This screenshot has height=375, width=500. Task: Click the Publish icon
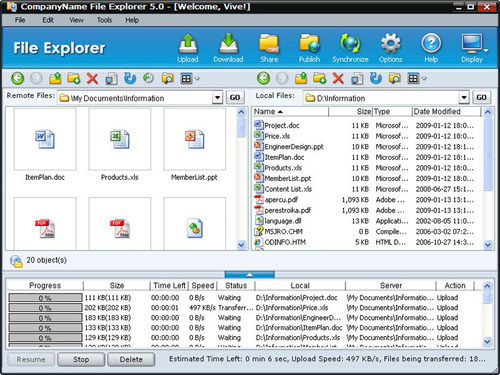309,48
